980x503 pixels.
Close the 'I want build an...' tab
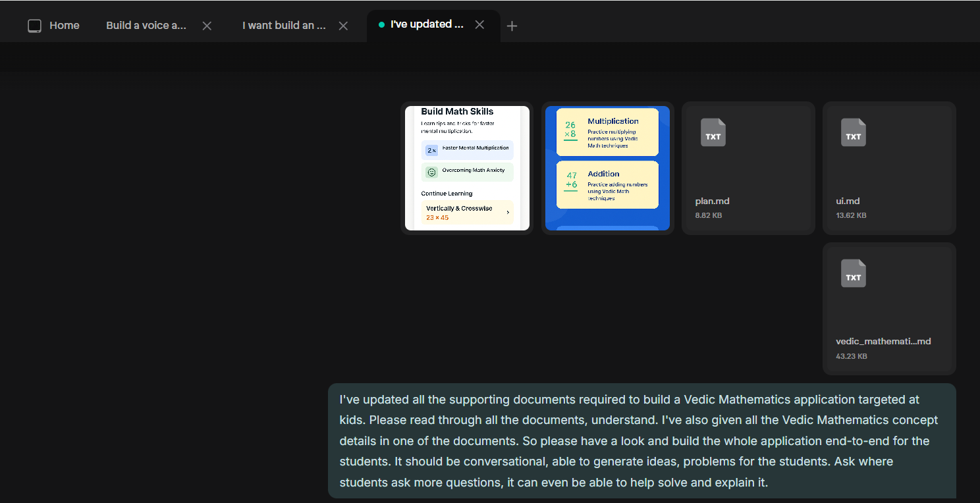point(343,26)
